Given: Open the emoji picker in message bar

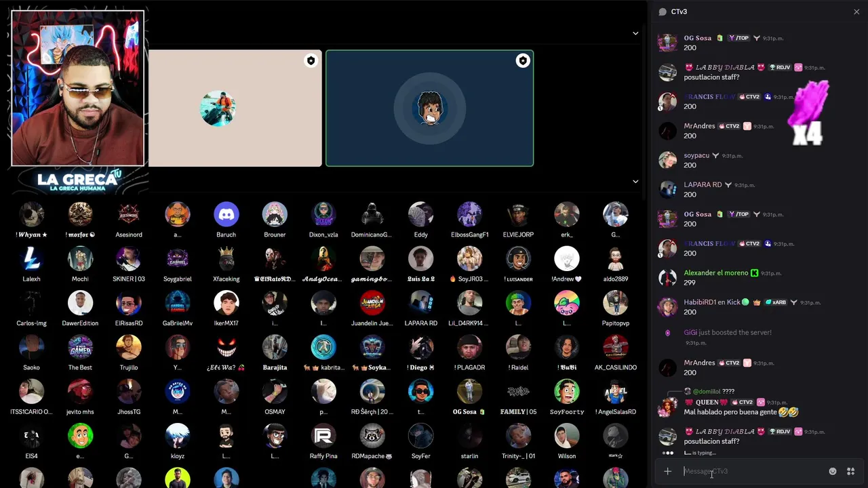Looking at the screenshot, I should point(832,471).
